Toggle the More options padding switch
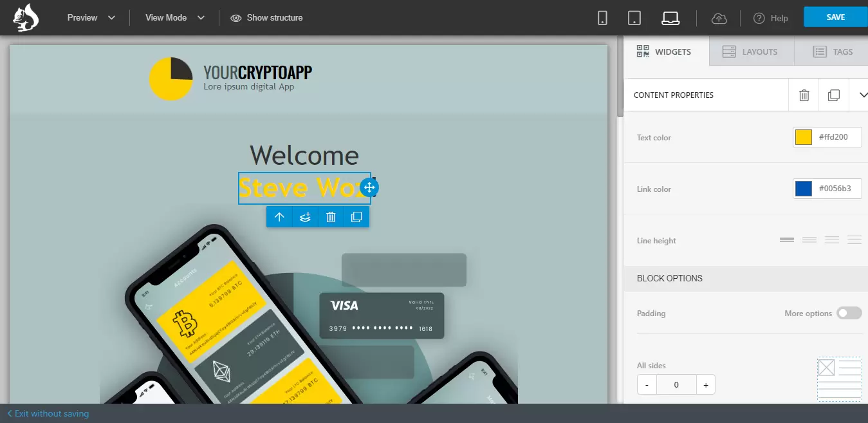 (x=849, y=314)
